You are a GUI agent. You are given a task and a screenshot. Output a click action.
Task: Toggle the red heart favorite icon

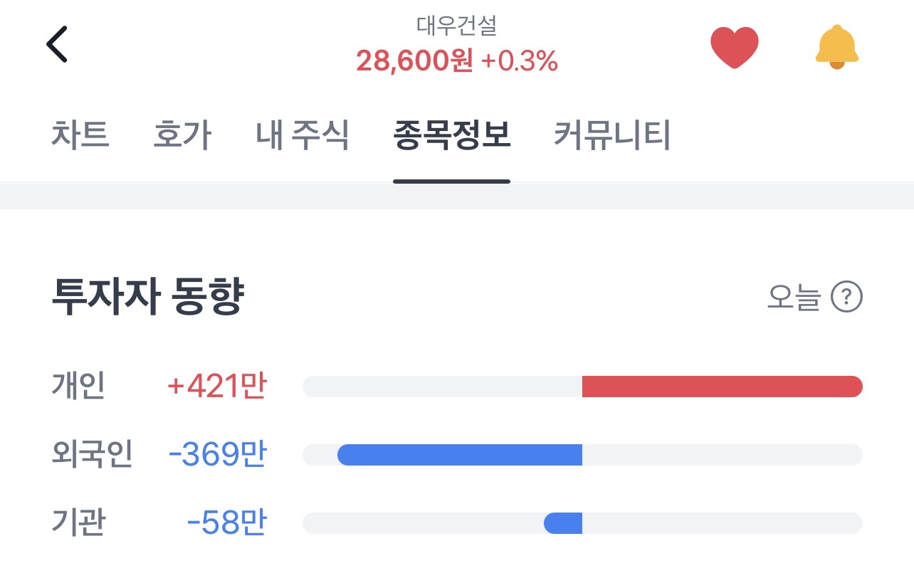click(735, 47)
